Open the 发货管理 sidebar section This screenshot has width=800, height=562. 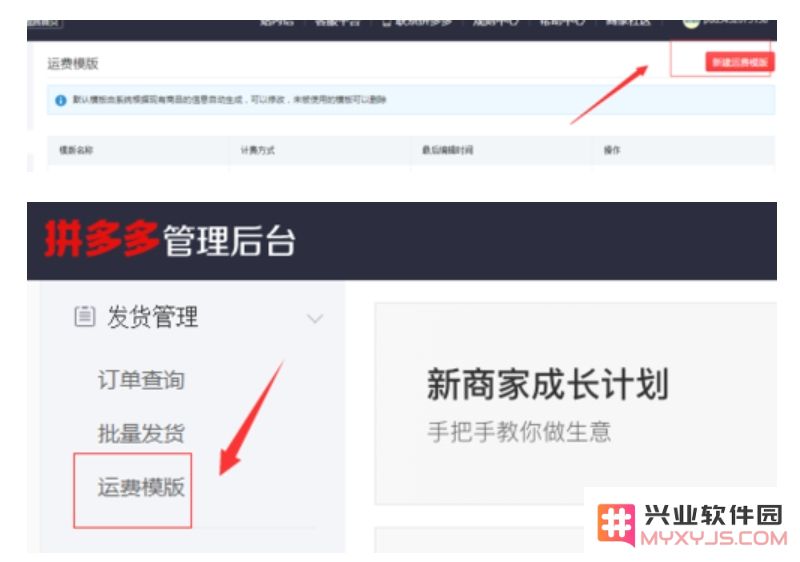coord(152,316)
